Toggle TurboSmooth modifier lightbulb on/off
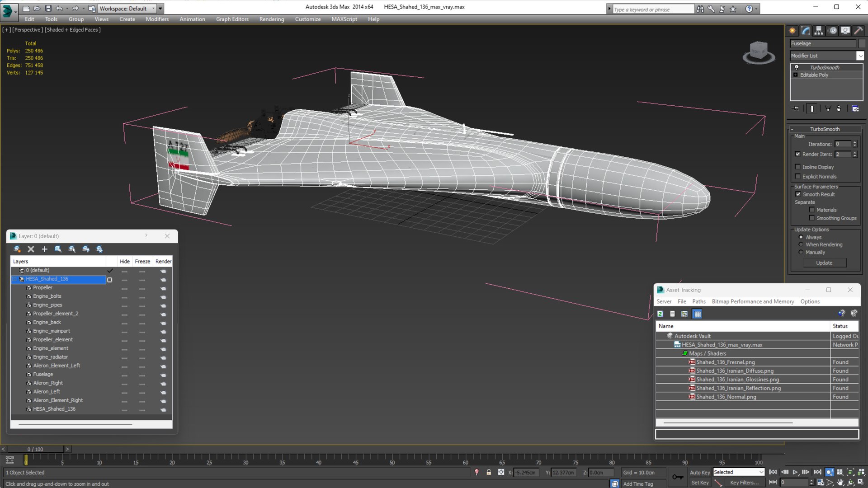 (x=797, y=67)
